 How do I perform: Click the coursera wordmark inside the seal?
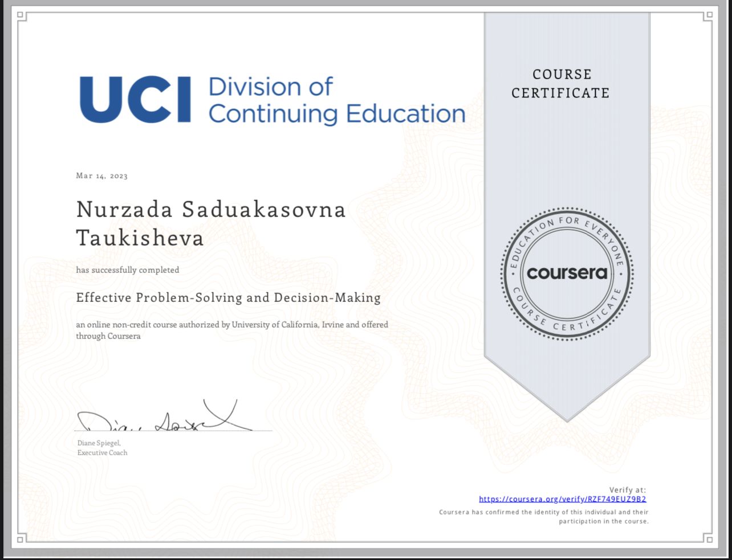point(567,273)
